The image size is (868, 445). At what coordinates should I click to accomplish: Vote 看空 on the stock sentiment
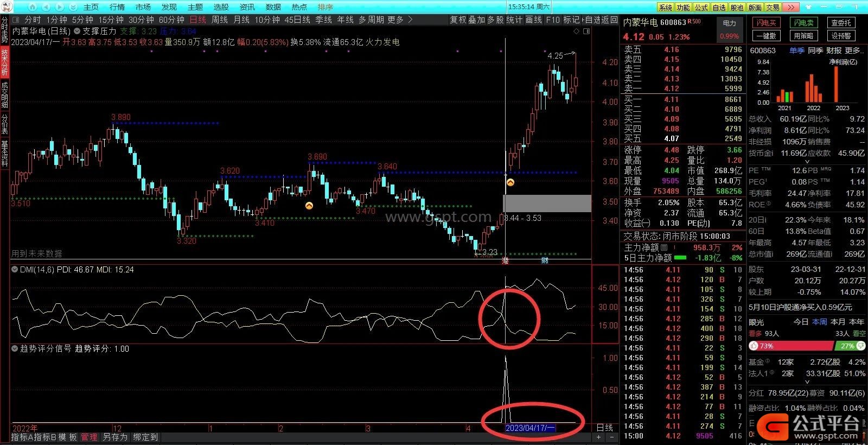pyautogui.click(x=859, y=334)
